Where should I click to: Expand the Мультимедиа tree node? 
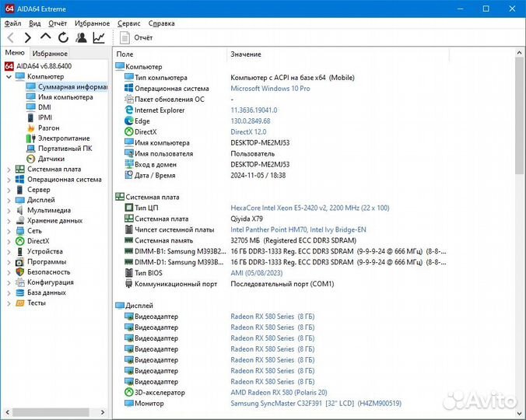coord(9,211)
